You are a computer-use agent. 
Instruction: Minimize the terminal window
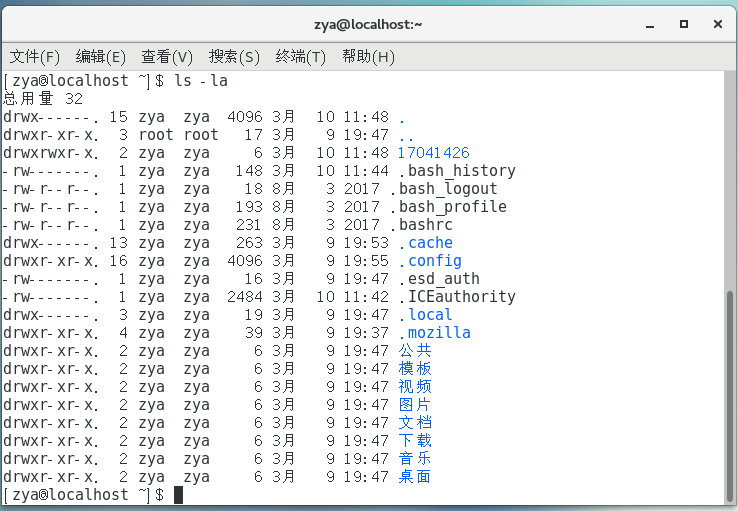point(650,24)
